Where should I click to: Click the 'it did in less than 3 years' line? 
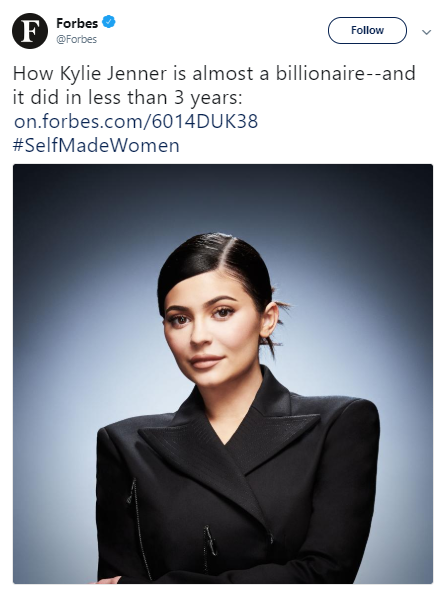point(127,97)
